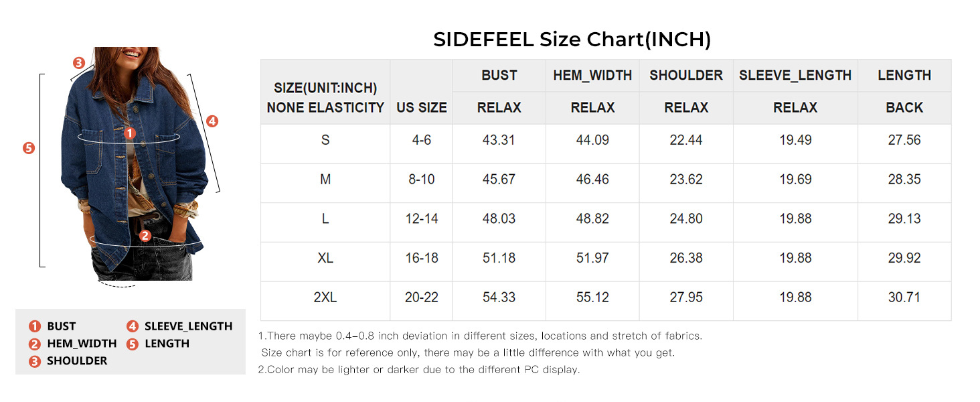Click the denim jacket model photo
The width and height of the screenshot is (980, 402).
pos(134,167)
